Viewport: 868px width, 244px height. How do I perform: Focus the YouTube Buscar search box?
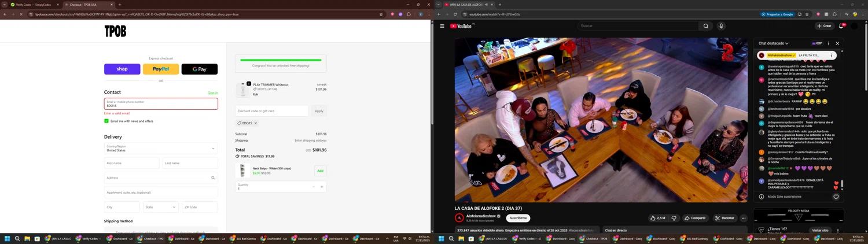tap(637, 26)
